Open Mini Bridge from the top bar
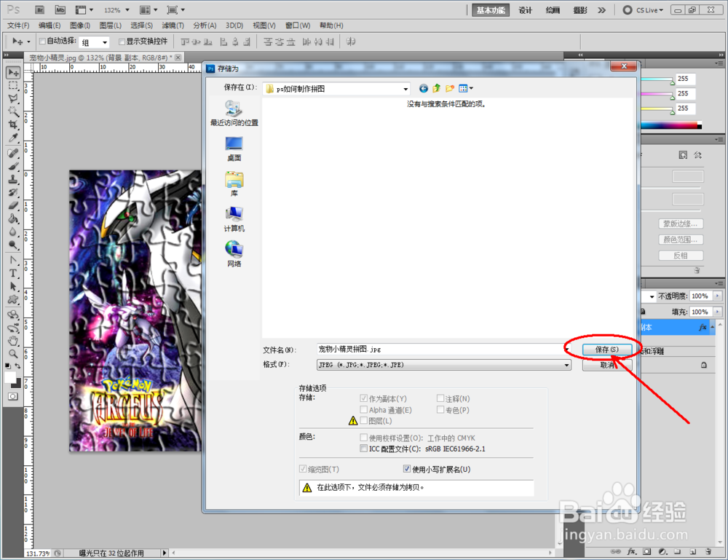 point(60,9)
